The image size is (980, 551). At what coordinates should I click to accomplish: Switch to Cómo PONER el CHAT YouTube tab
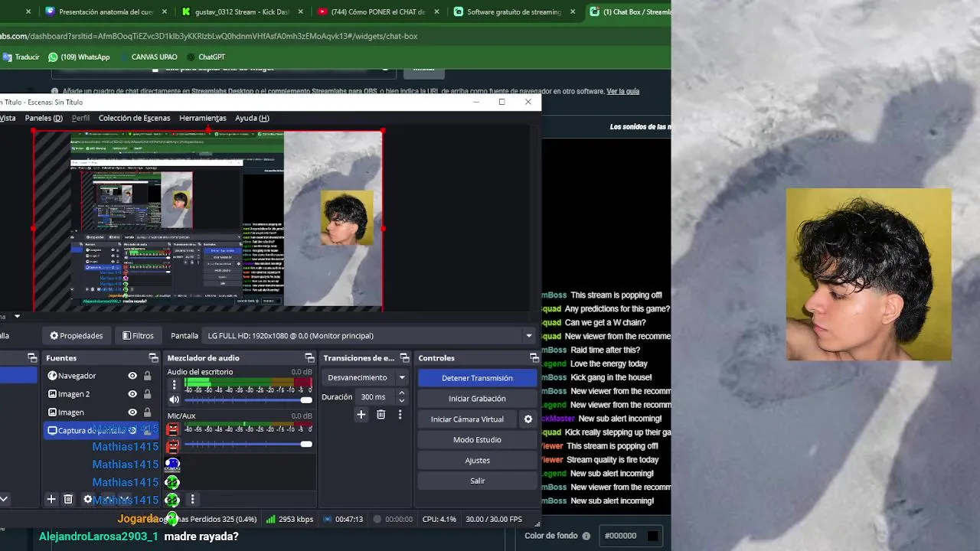[x=377, y=11]
